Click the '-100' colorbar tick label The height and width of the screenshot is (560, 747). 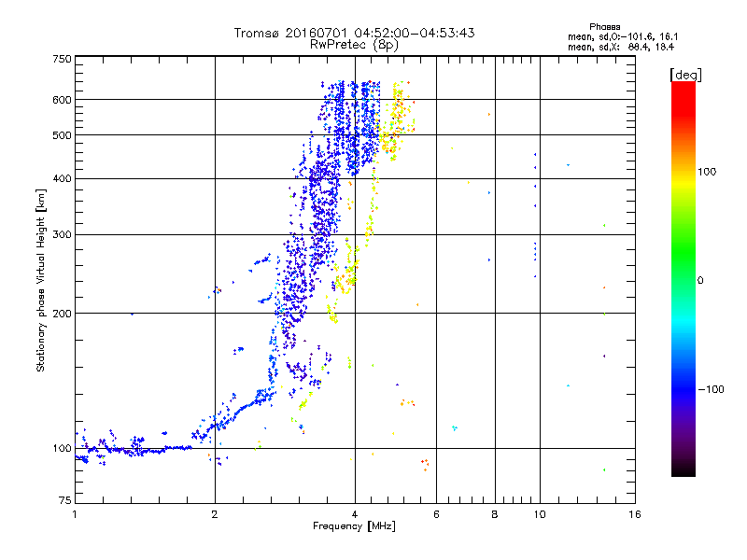711,389
